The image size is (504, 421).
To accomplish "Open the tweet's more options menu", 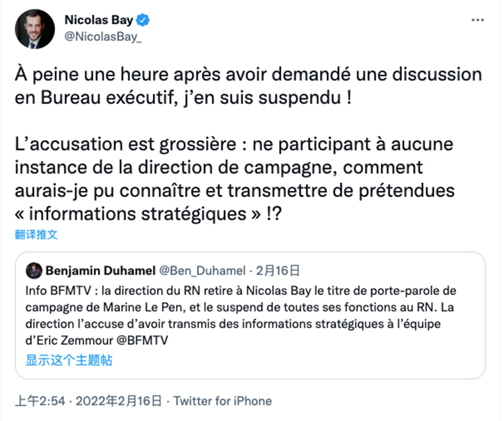I will (477, 20).
